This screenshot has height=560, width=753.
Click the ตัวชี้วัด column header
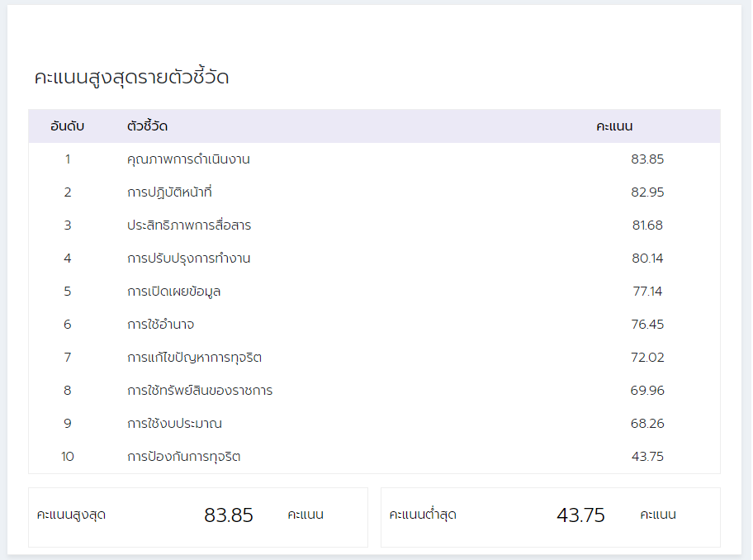click(148, 126)
